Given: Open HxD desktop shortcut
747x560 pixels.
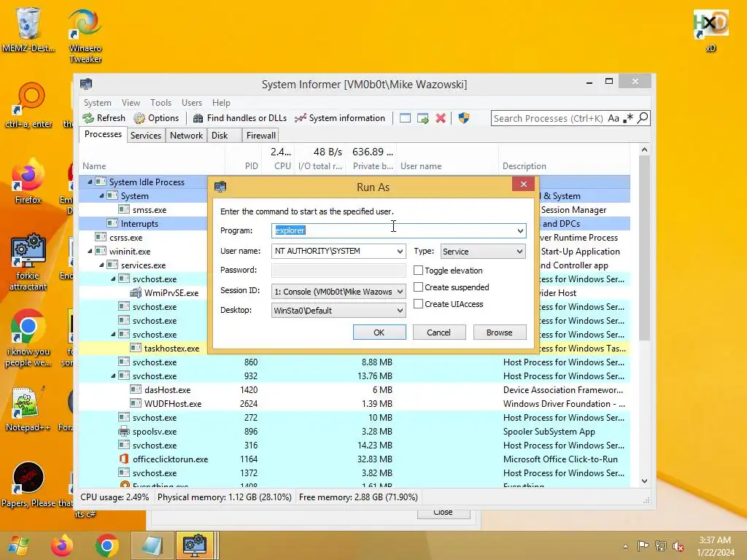Looking at the screenshot, I should tap(711, 29).
